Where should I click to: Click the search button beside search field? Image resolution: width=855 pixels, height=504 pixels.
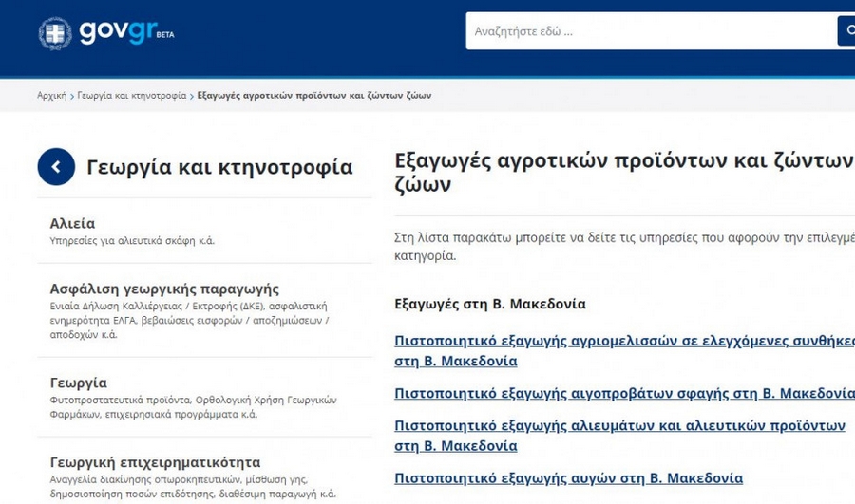[x=845, y=30]
